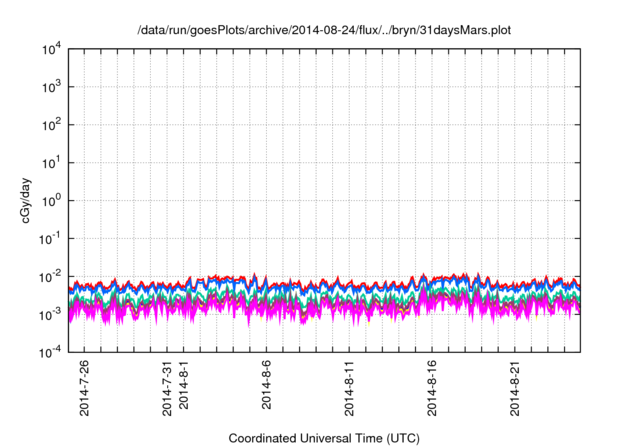Select the cGy/day y-axis label
The height and width of the screenshot is (448, 640).
point(26,200)
